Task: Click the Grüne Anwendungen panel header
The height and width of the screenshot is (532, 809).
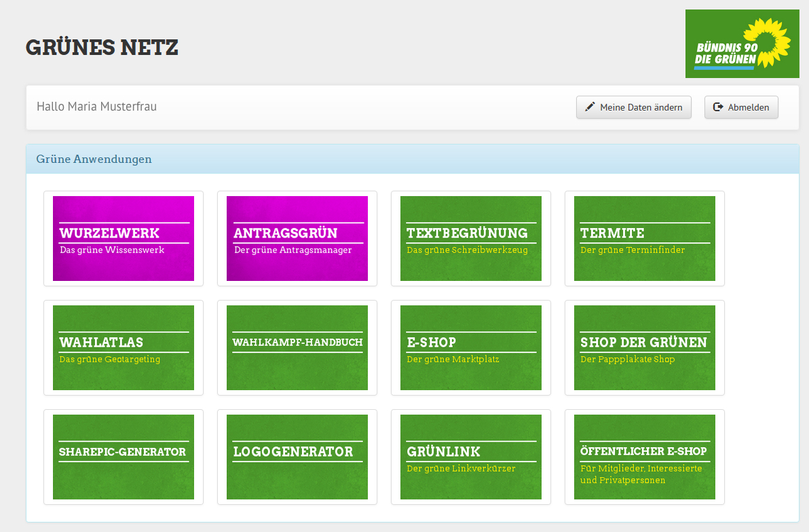Action: [413, 159]
